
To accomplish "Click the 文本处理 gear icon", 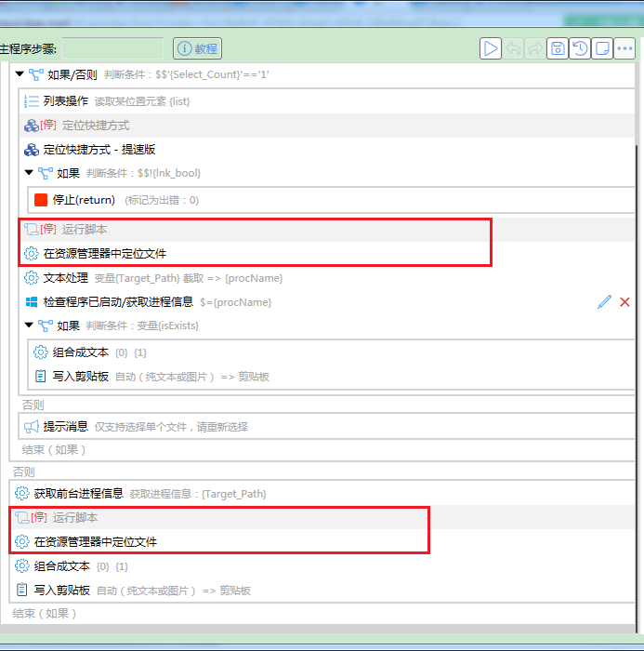I will coord(31,278).
